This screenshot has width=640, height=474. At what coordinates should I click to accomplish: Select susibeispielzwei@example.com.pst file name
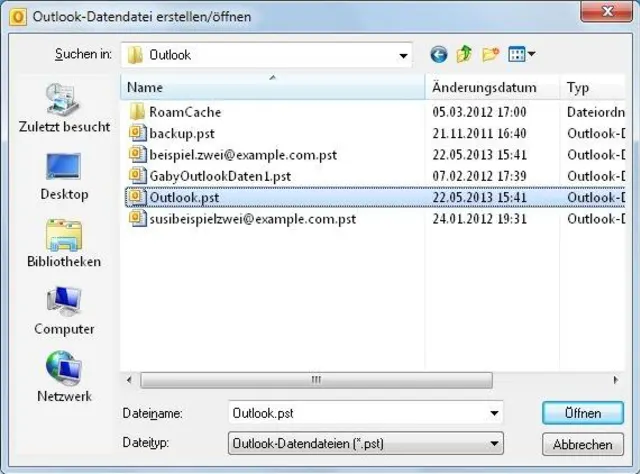[x=253, y=219]
